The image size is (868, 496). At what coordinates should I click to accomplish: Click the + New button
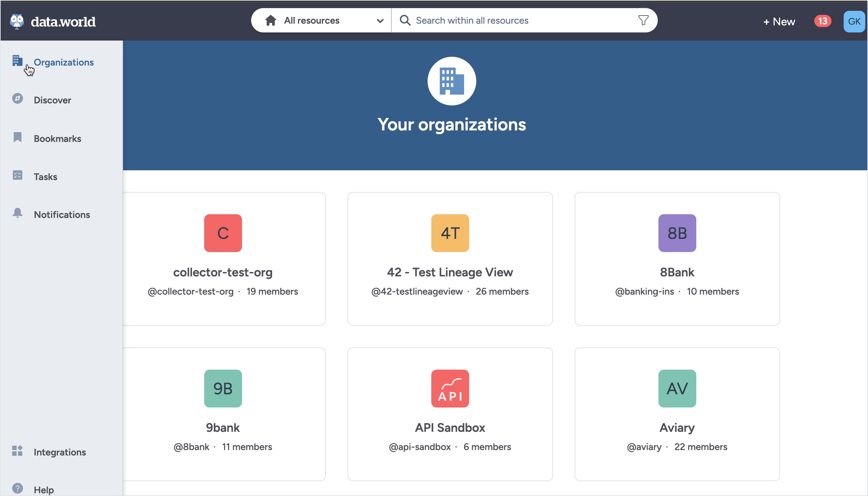coord(779,22)
